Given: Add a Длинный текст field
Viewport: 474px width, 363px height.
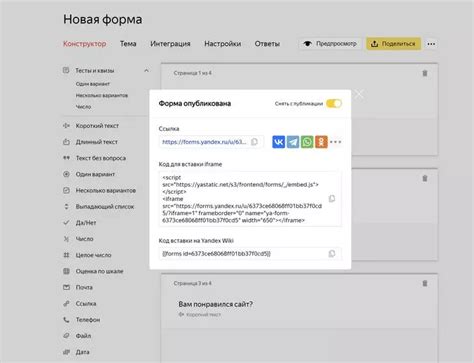Looking at the screenshot, I should [90, 142].
